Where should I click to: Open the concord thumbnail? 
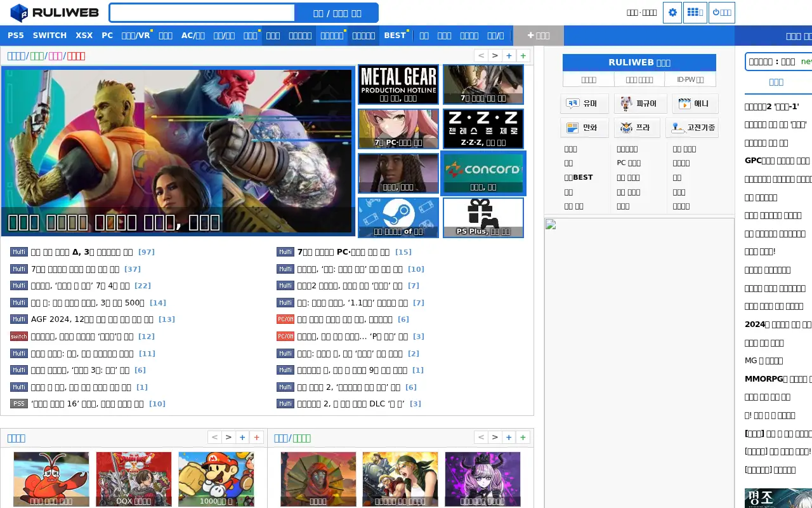pyautogui.click(x=483, y=173)
